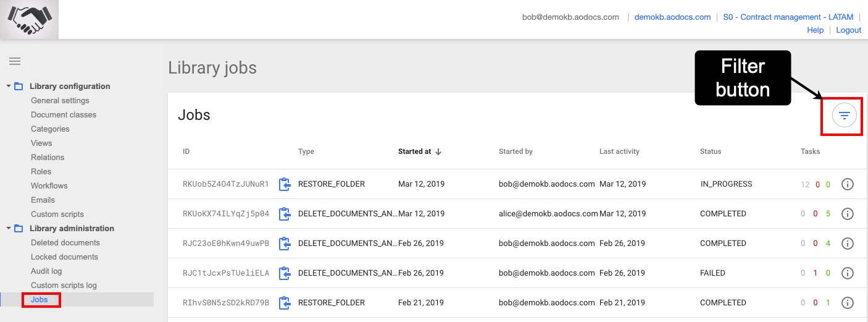Open the jobs filter button
This screenshot has width=868, height=322.
844,115
